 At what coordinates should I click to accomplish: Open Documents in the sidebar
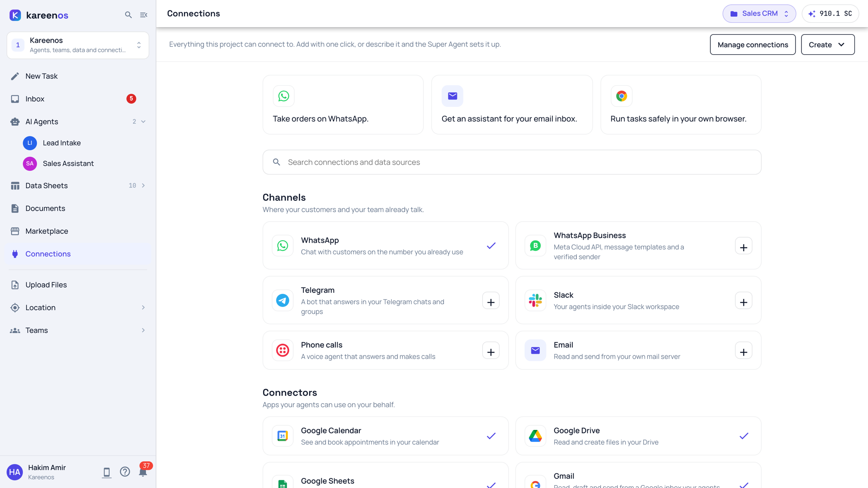(78, 208)
